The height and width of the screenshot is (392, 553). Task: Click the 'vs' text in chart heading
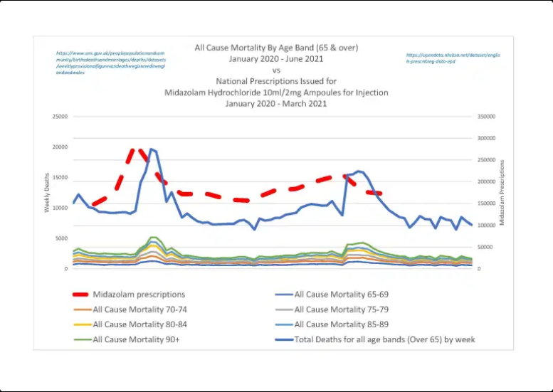coord(276,70)
